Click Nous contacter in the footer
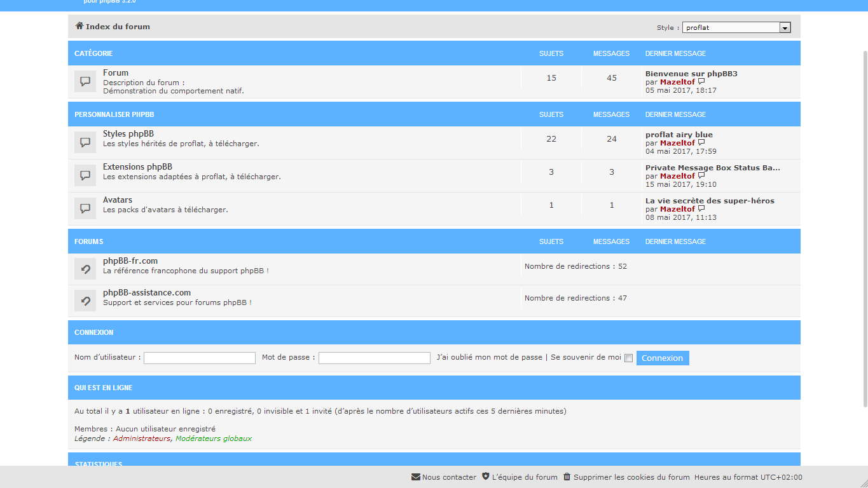The height and width of the screenshot is (488, 868). tap(449, 477)
